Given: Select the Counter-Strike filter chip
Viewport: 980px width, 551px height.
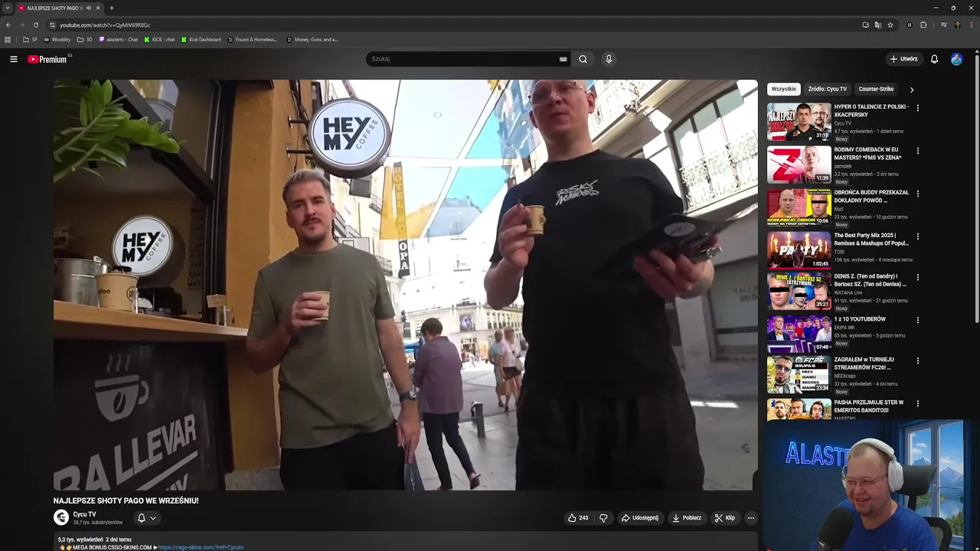Looking at the screenshot, I should point(876,90).
